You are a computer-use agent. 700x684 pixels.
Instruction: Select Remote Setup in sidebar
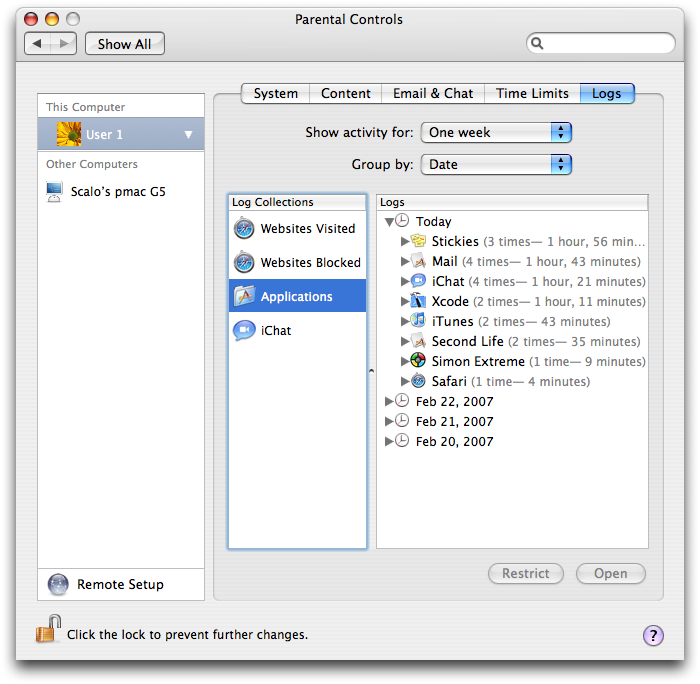[x=121, y=584]
